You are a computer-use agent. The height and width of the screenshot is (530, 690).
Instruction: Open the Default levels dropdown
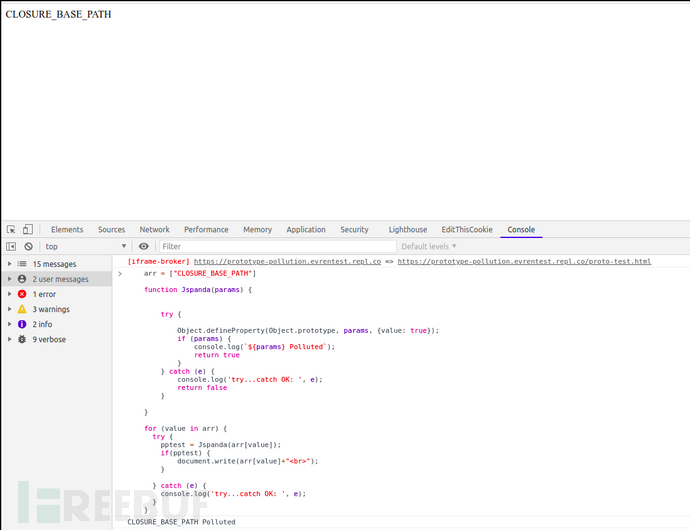coord(429,247)
